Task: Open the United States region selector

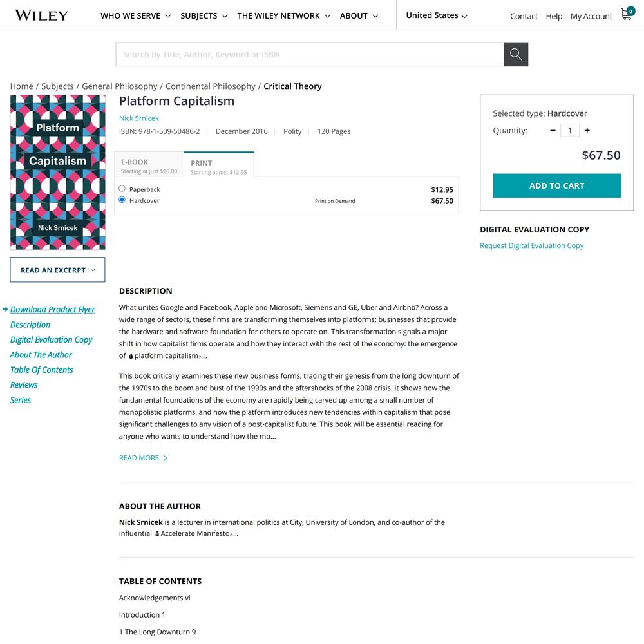Action: point(437,15)
